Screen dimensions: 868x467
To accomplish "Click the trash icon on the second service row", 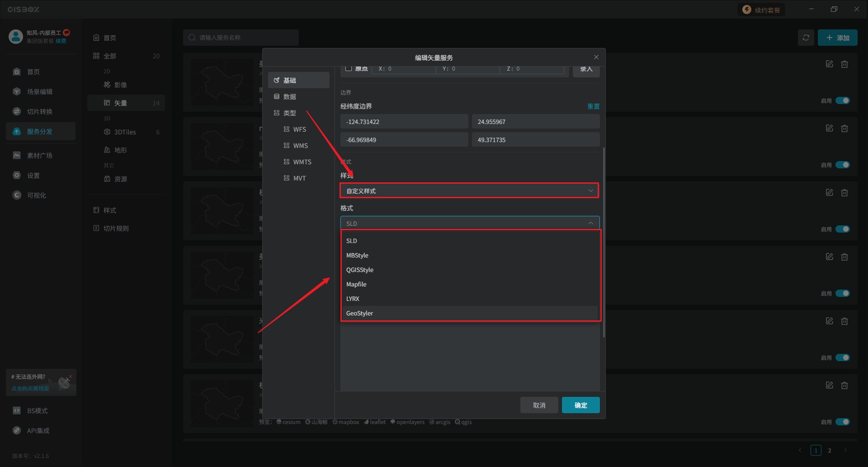I will pos(844,129).
